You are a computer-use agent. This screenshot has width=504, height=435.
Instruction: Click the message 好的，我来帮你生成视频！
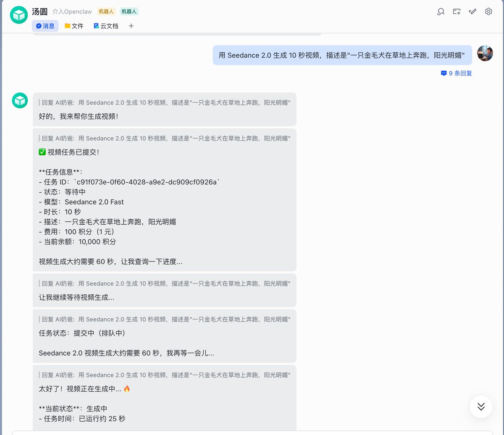coord(79,116)
